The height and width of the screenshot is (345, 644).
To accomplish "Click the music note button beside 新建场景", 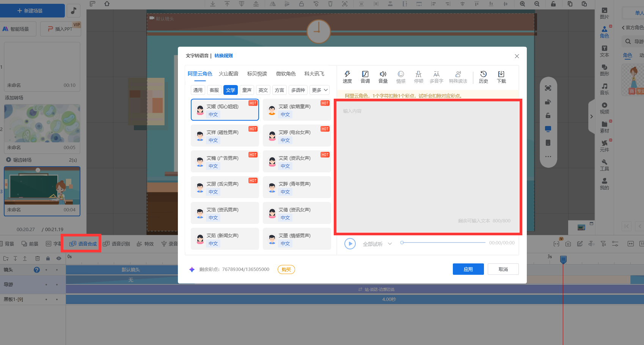I will 74,11.
